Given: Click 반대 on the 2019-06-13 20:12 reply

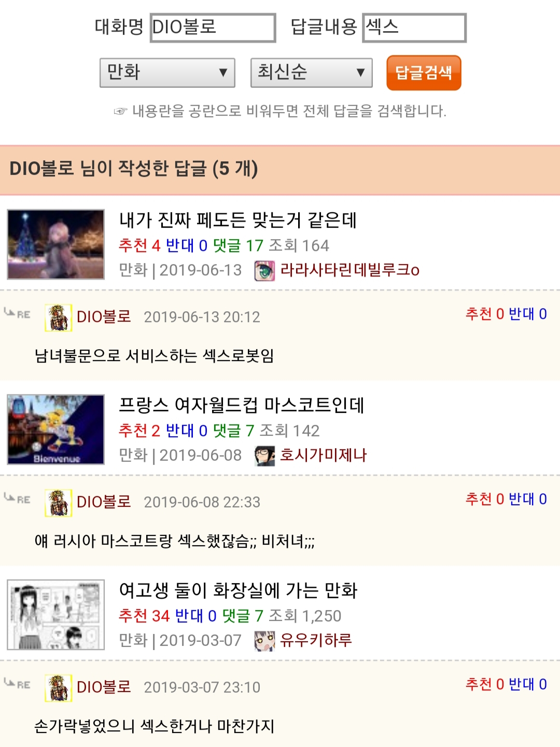Looking at the screenshot, I should 528,314.
